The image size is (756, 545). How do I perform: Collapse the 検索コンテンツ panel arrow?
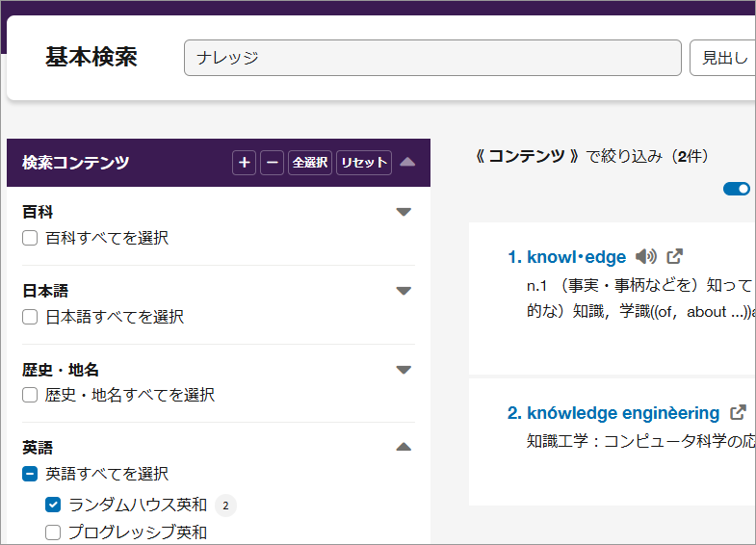click(x=407, y=162)
